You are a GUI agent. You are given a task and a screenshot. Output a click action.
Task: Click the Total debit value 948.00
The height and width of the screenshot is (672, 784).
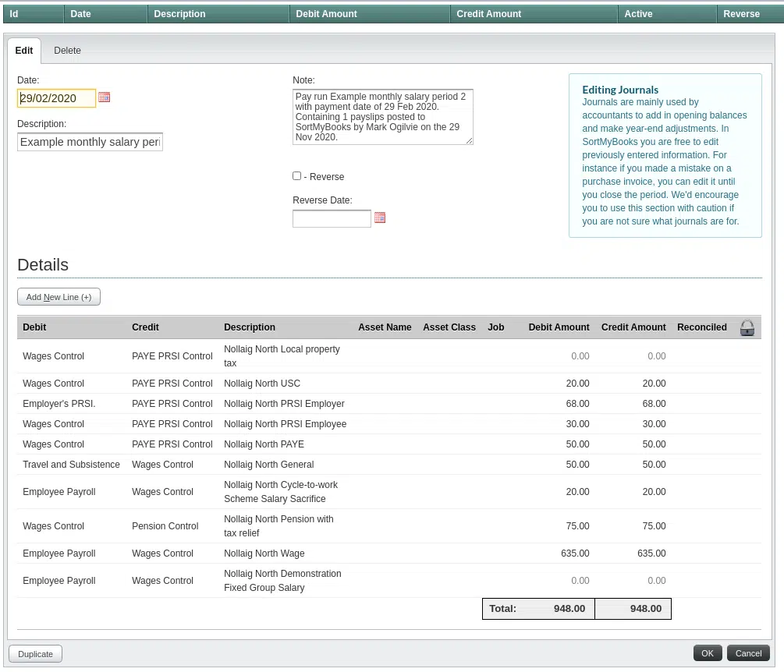tap(569, 609)
